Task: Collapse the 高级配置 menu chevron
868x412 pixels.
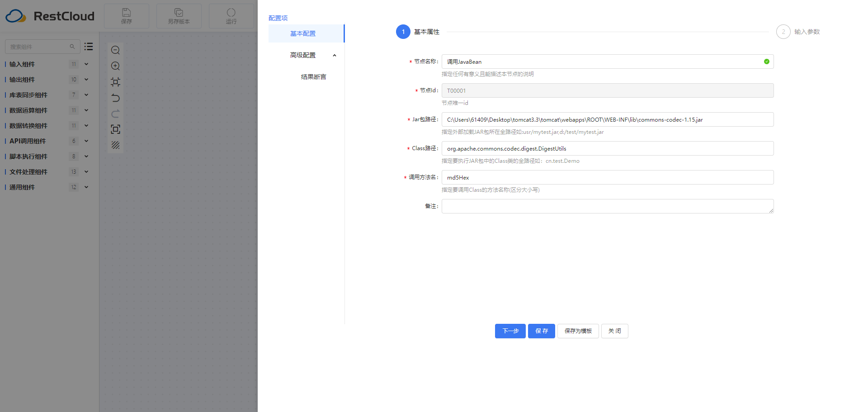Action: (x=335, y=55)
